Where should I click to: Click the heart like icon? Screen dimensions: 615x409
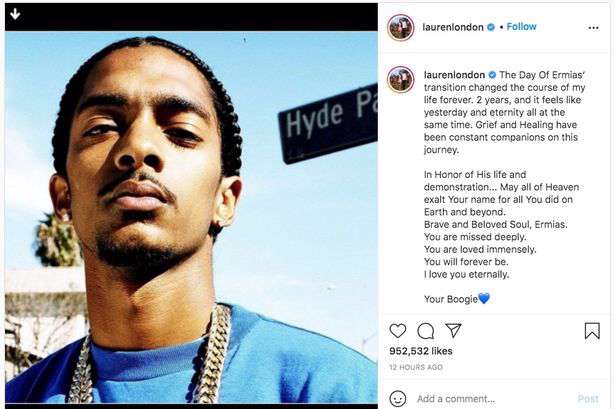(x=398, y=331)
